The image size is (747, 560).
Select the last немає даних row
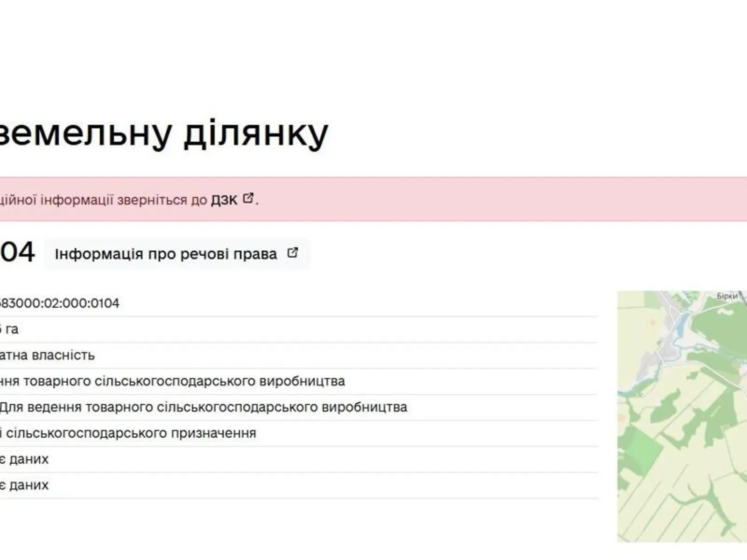(23, 485)
